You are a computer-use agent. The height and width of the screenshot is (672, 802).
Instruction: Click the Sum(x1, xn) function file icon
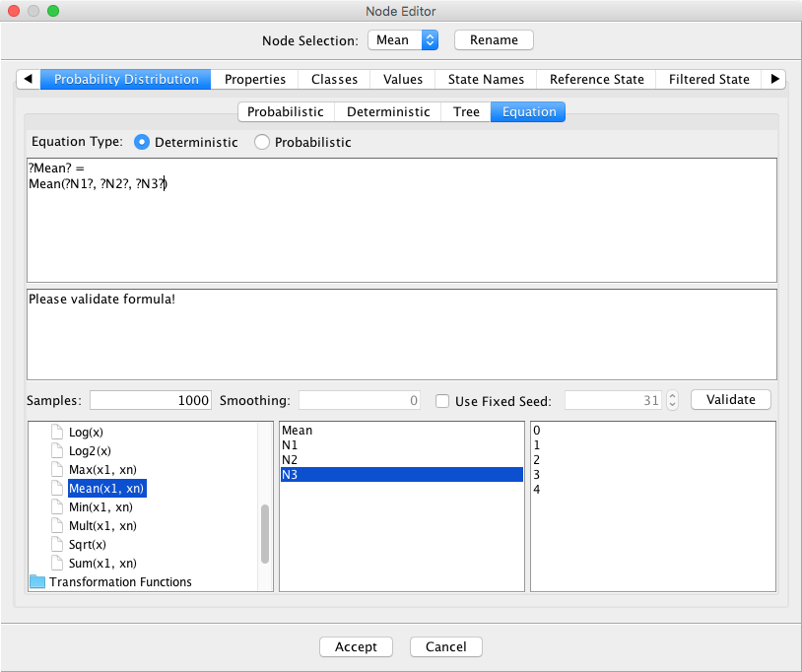pyautogui.click(x=57, y=563)
